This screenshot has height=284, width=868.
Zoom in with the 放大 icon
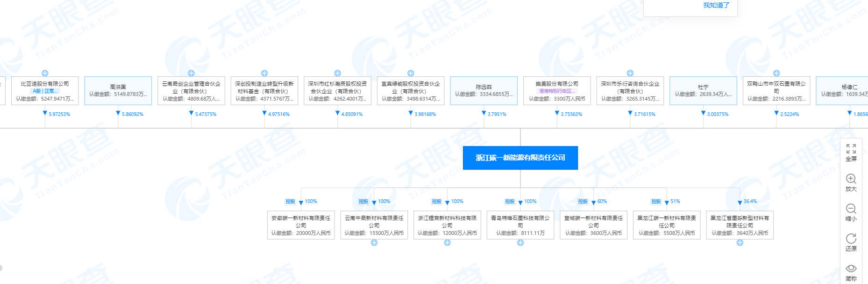click(x=851, y=179)
